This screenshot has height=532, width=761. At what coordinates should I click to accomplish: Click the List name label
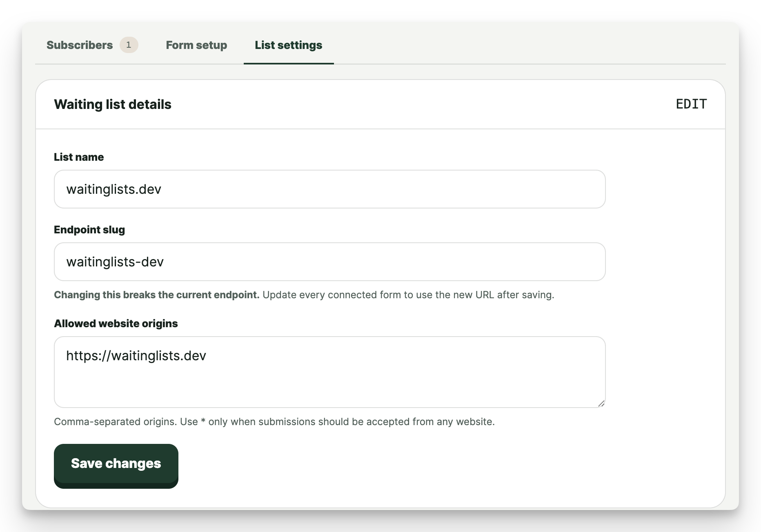[79, 157]
